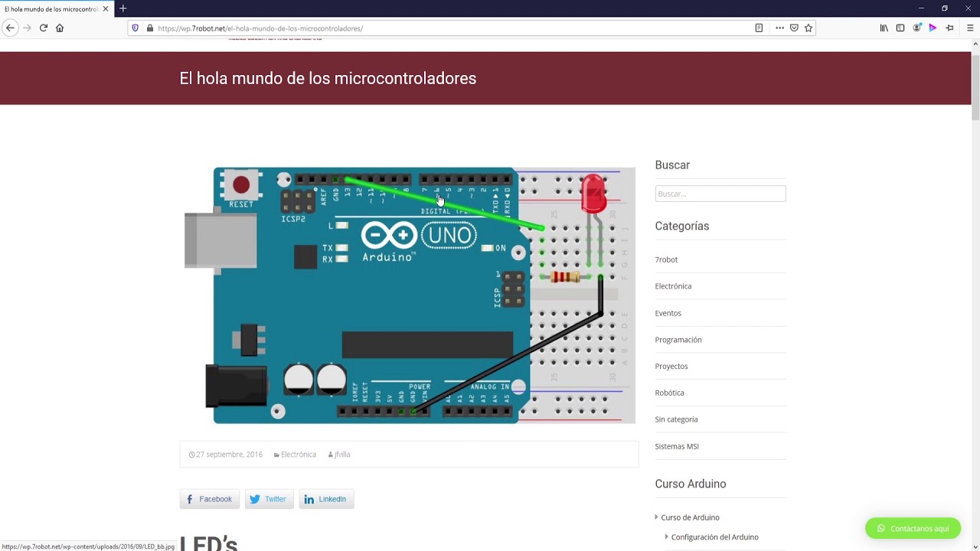
Task: Toggle reader view in address bar
Action: pyautogui.click(x=759, y=28)
